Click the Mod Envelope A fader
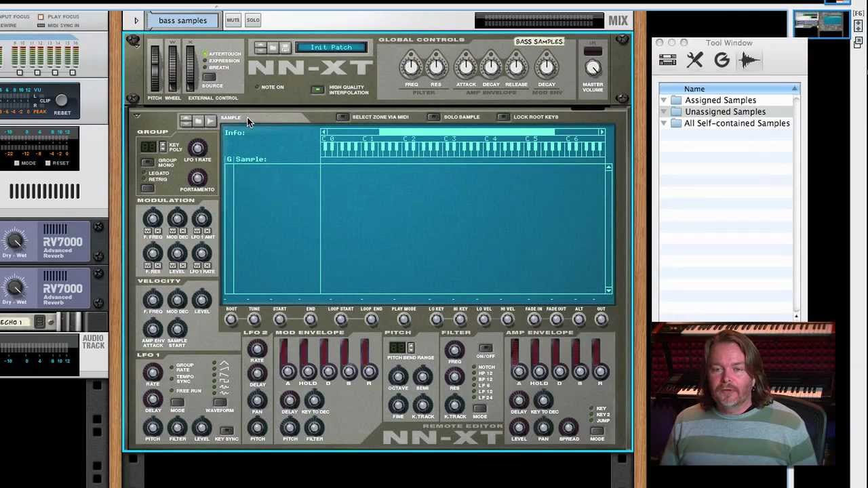 point(288,371)
